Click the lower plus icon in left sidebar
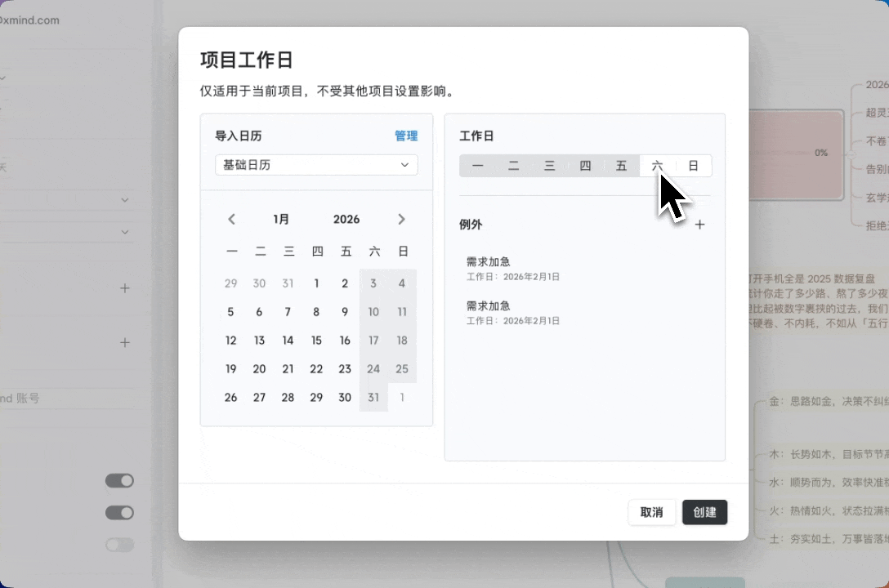Screen dimensions: 889x588 (x=124, y=343)
